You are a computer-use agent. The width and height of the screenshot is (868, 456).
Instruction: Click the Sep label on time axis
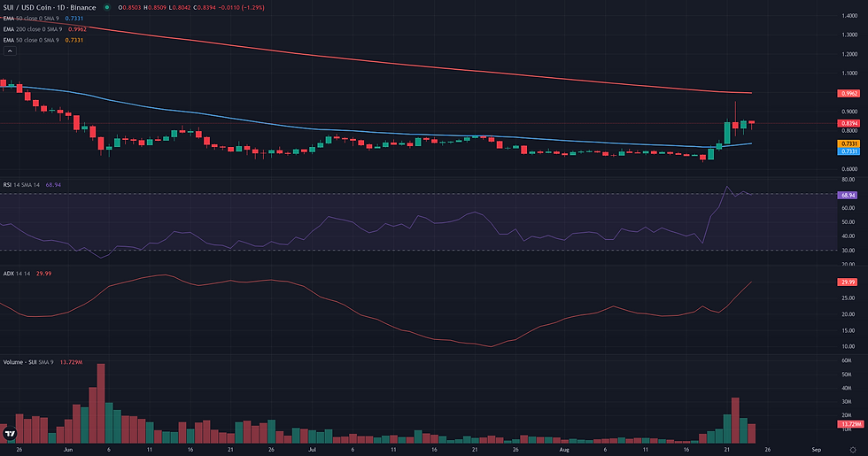[x=816, y=450]
